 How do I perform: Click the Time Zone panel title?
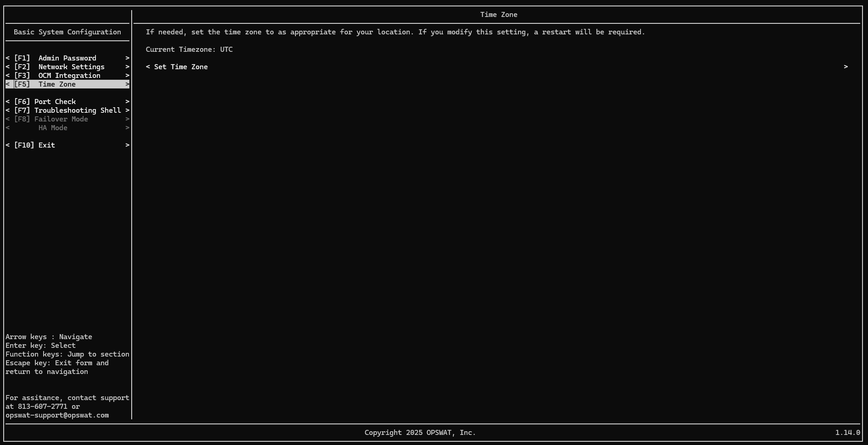(x=499, y=15)
